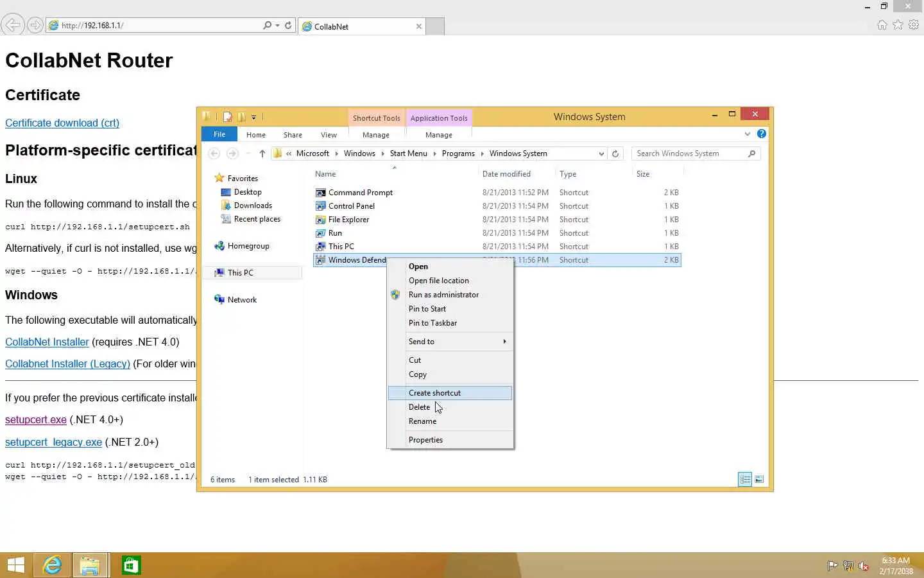Click the Certificate download (crt) link
The width and height of the screenshot is (924, 578).
point(62,123)
